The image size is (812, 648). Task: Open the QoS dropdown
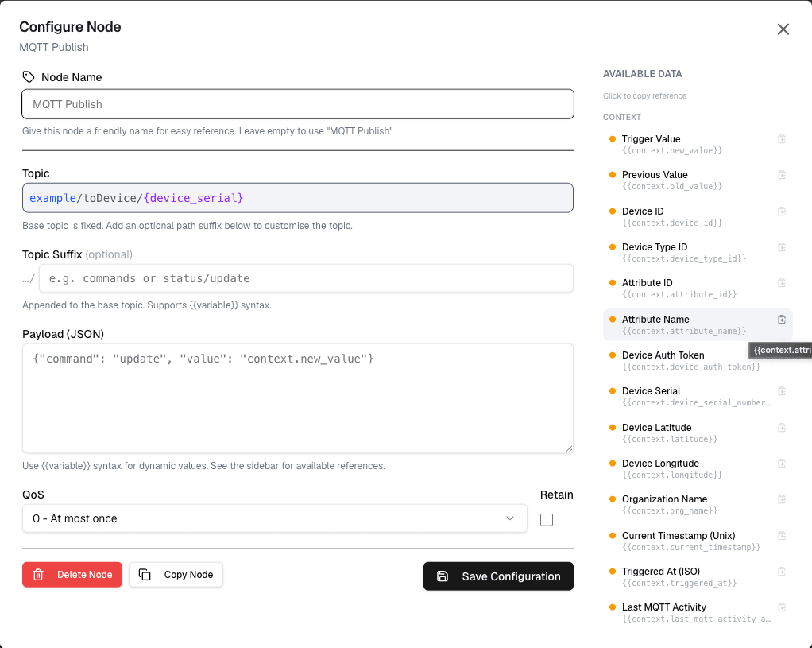pyautogui.click(x=274, y=518)
